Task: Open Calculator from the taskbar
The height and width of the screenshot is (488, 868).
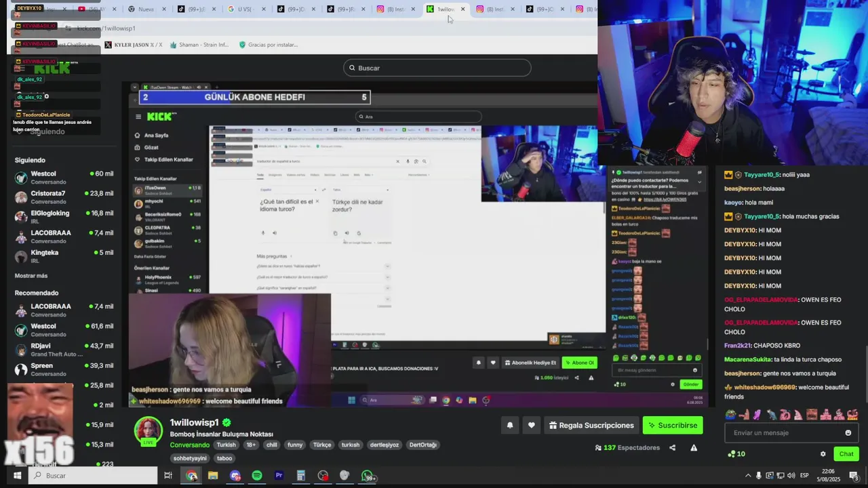Action: (300, 476)
